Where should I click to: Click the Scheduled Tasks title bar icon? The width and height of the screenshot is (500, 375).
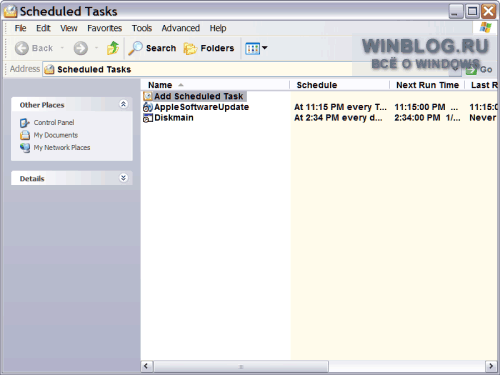tap(10, 11)
